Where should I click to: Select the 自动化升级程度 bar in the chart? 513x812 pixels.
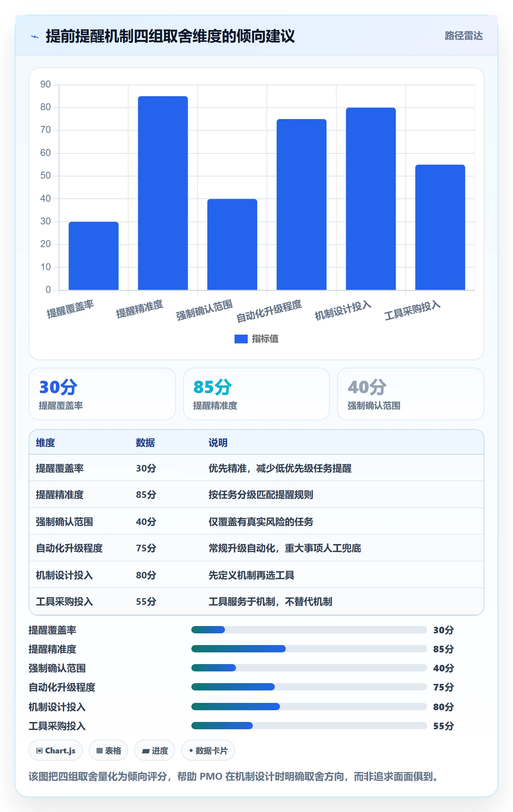tap(302, 204)
